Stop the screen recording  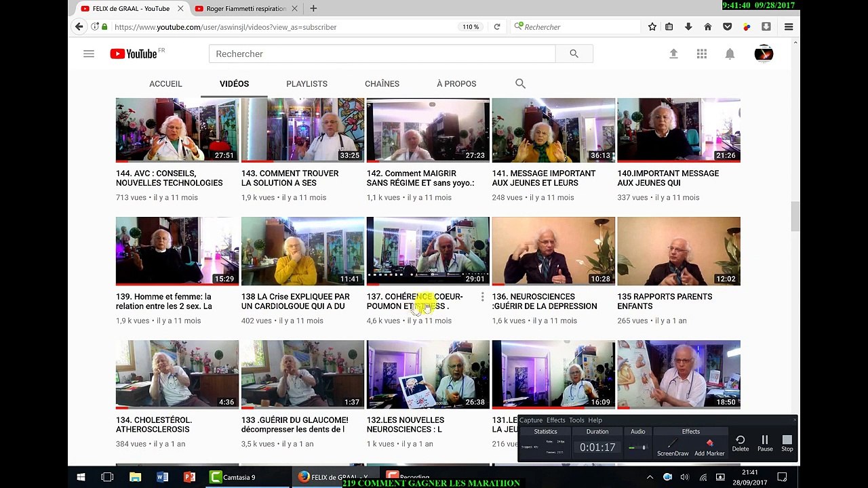click(787, 443)
